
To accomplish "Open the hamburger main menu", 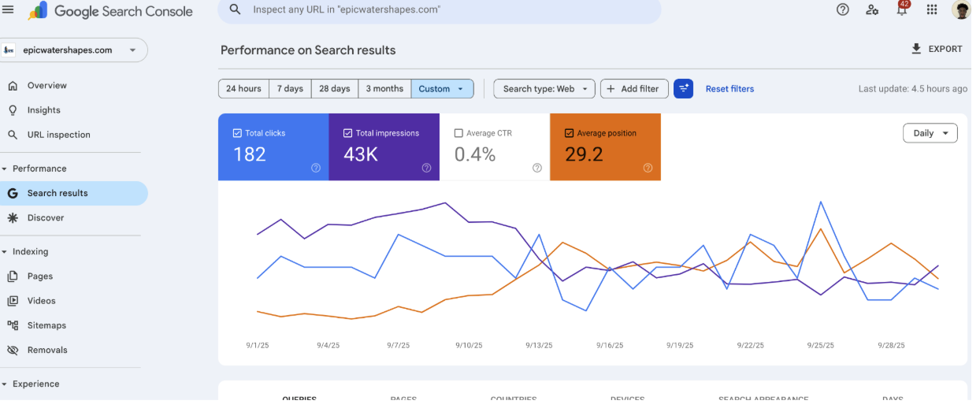I will pos(8,9).
